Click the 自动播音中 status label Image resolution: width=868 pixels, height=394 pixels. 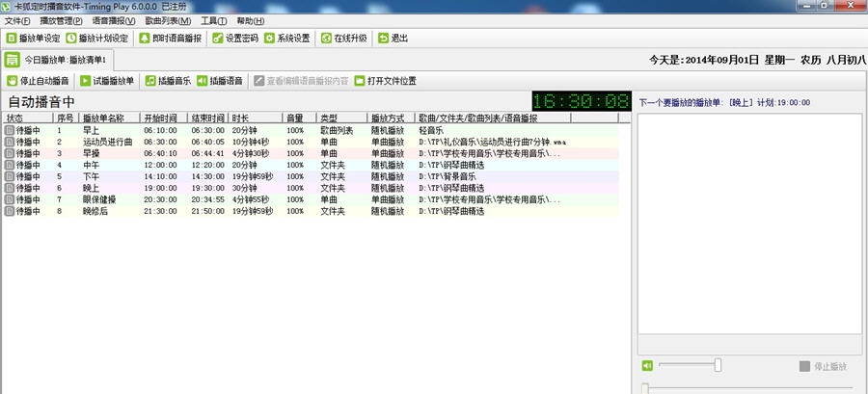(x=41, y=102)
